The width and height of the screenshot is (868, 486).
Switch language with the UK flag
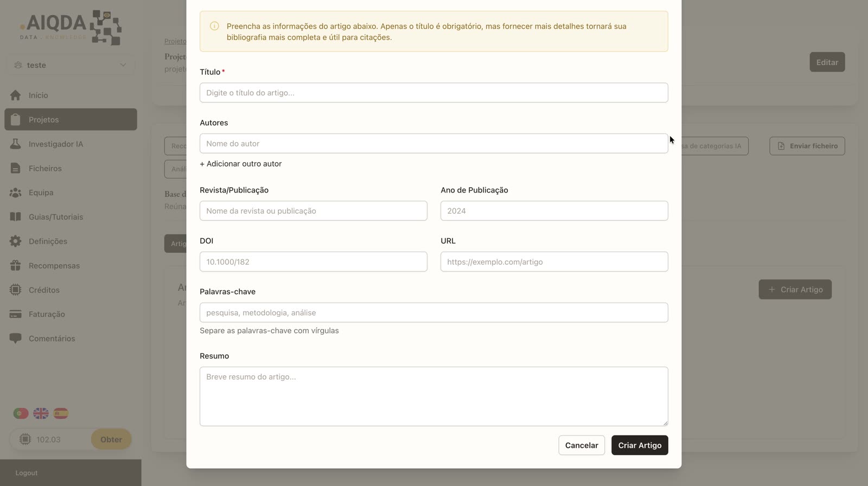[x=41, y=413]
